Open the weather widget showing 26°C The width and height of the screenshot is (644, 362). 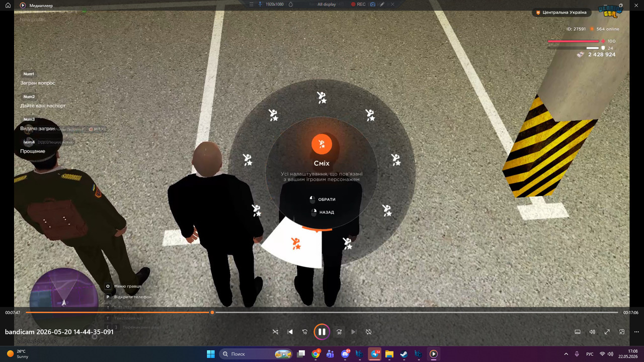tap(18, 354)
